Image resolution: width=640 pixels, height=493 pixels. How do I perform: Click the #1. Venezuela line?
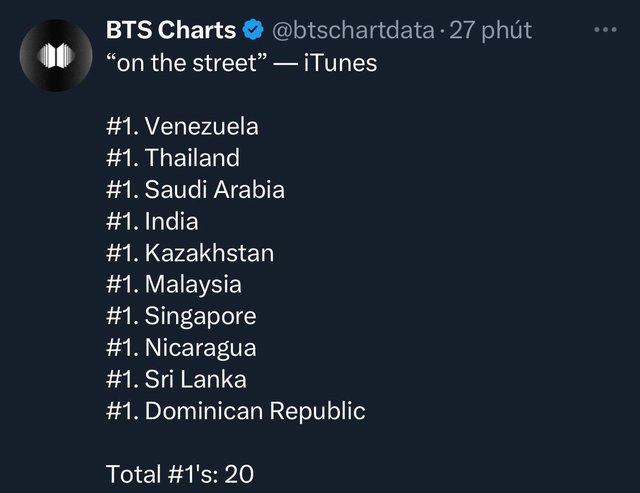[x=182, y=126]
